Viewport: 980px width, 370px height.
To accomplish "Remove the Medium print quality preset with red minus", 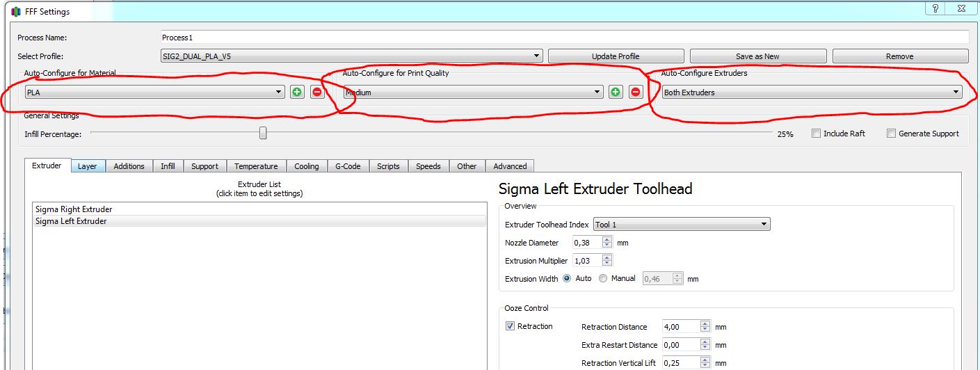I will tap(636, 92).
